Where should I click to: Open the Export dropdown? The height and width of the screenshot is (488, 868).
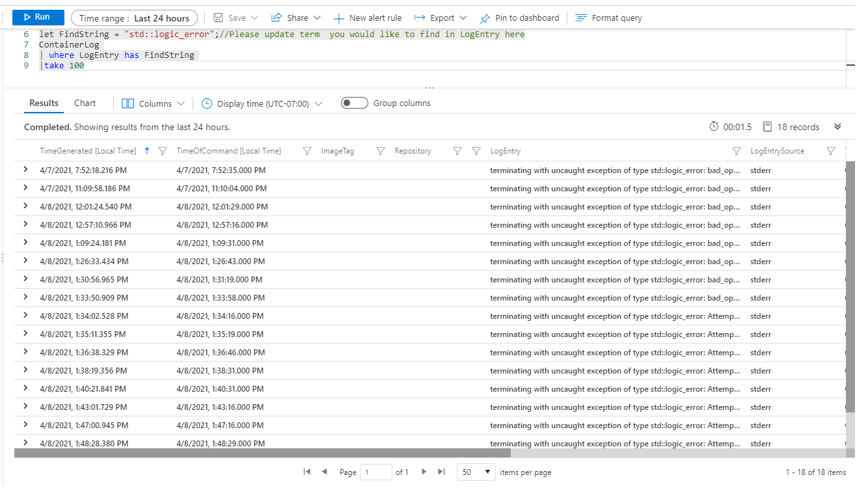441,18
